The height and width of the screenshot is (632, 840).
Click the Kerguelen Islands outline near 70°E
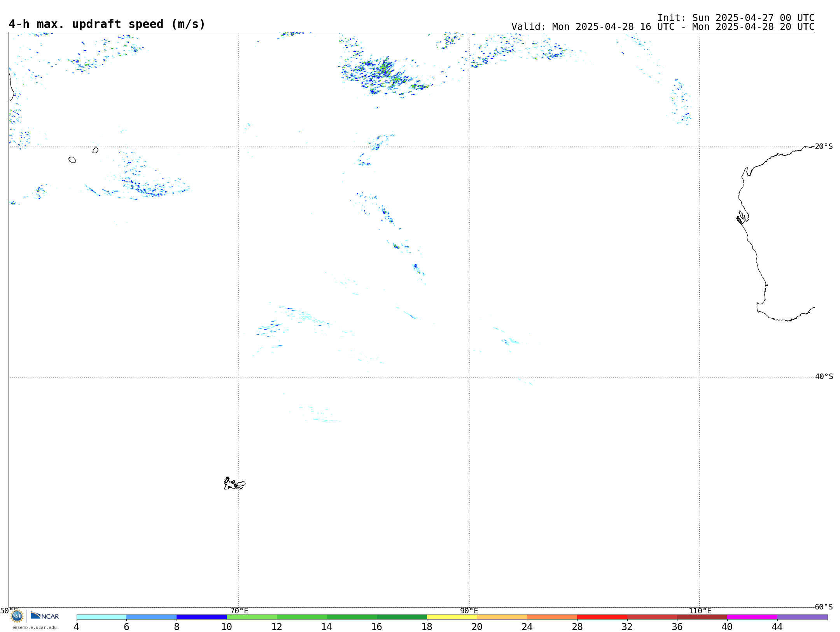pyautogui.click(x=234, y=484)
